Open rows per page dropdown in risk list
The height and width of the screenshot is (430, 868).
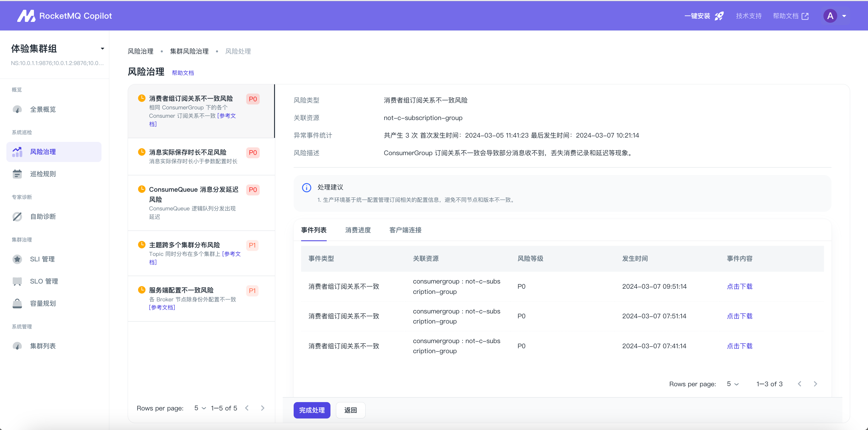tap(200, 408)
